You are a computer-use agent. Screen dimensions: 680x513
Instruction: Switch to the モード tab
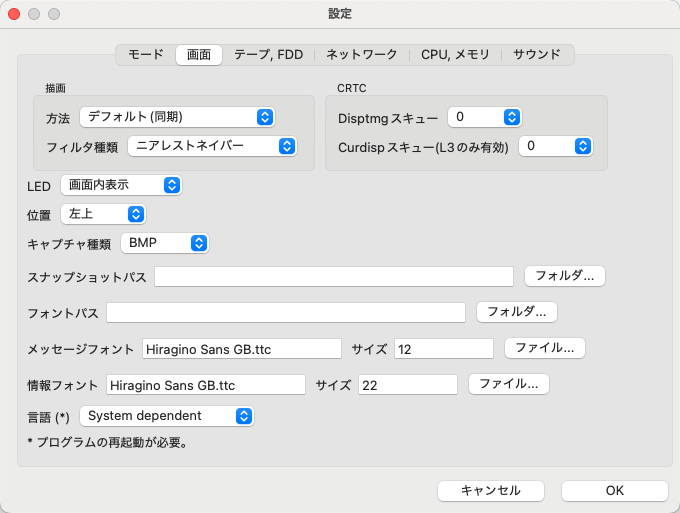point(145,55)
